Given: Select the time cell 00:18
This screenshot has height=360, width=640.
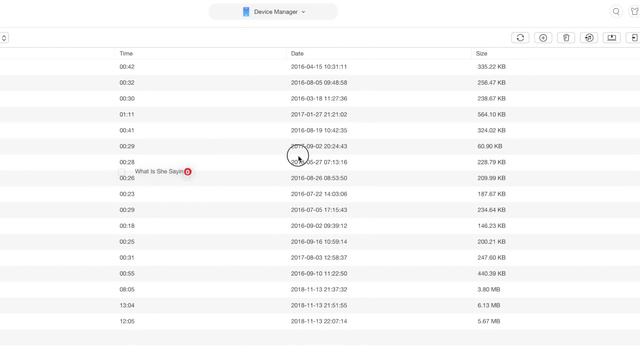Looking at the screenshot, I should click(127, 226).
